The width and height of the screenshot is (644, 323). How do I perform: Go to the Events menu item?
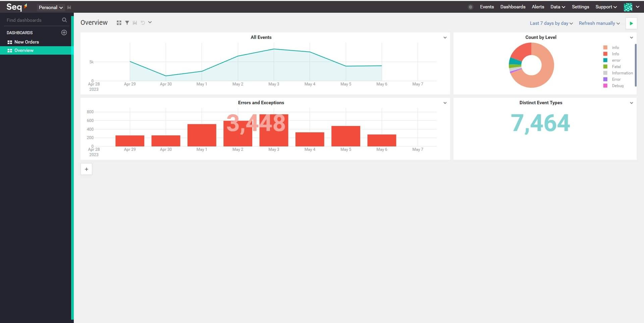pos(487,7)
